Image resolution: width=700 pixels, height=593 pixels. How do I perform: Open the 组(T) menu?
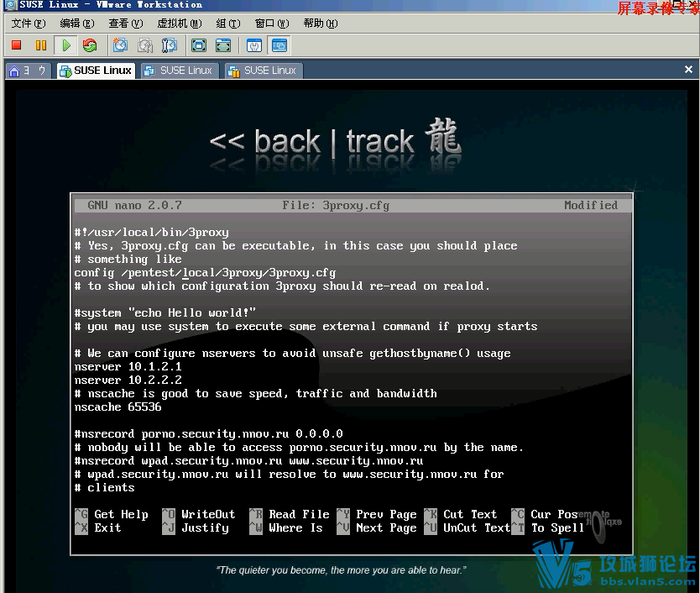click(228, 24)
